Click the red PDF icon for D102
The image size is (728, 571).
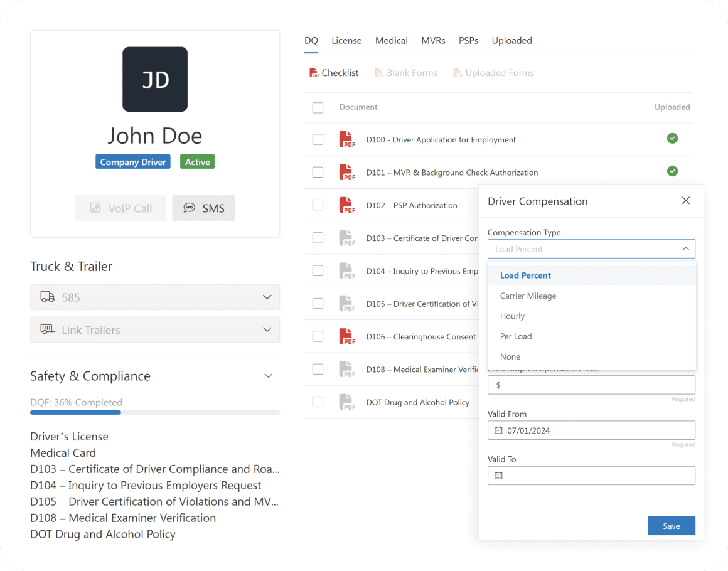(x=347, y=205)
